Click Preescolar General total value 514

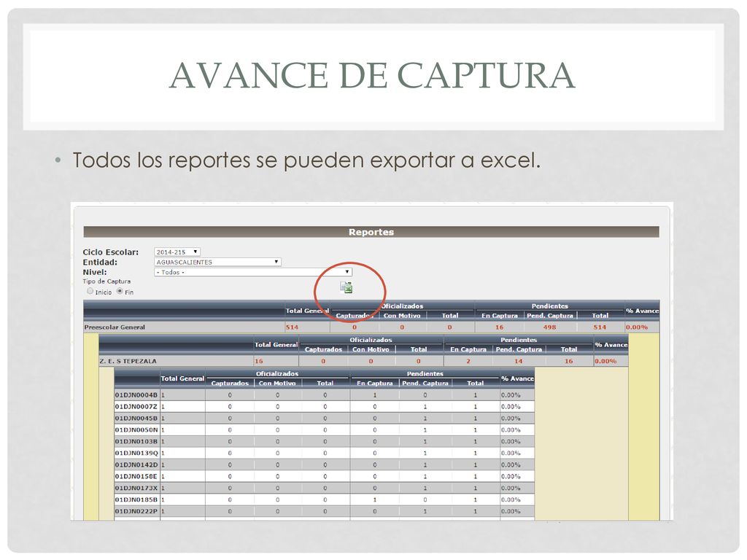tap(292, 327)
